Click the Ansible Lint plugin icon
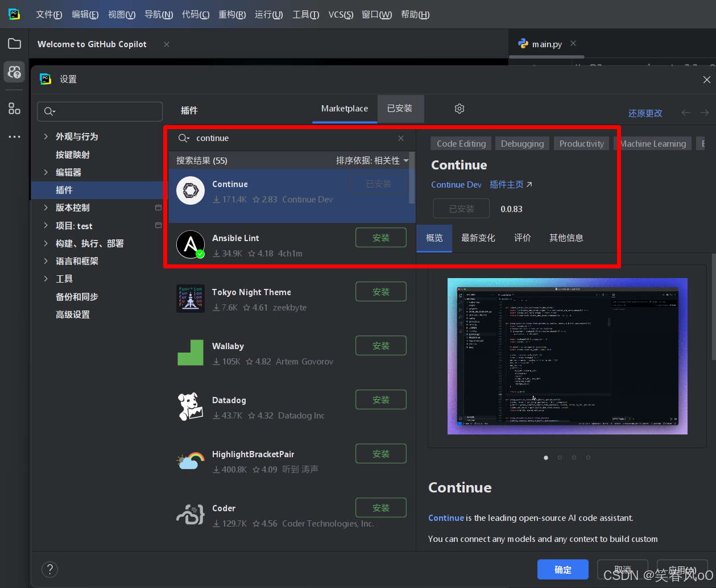The width and height of the screenshot is (716, 588). pos(191,245)
